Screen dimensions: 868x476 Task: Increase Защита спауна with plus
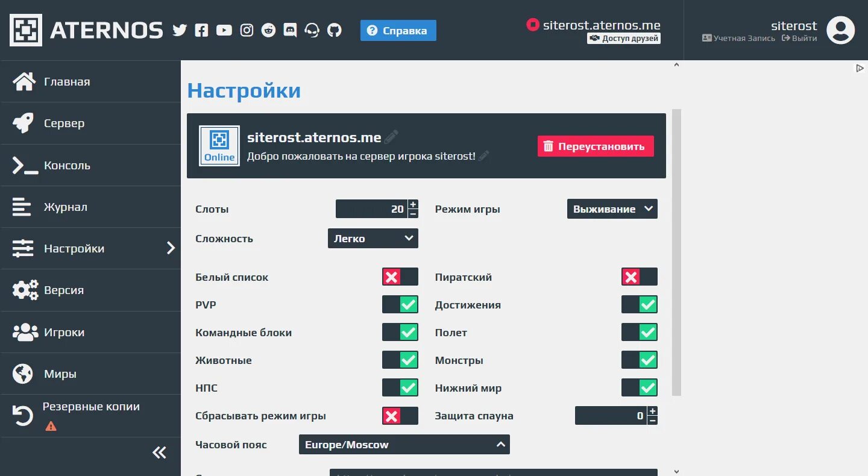click(653, 411)
